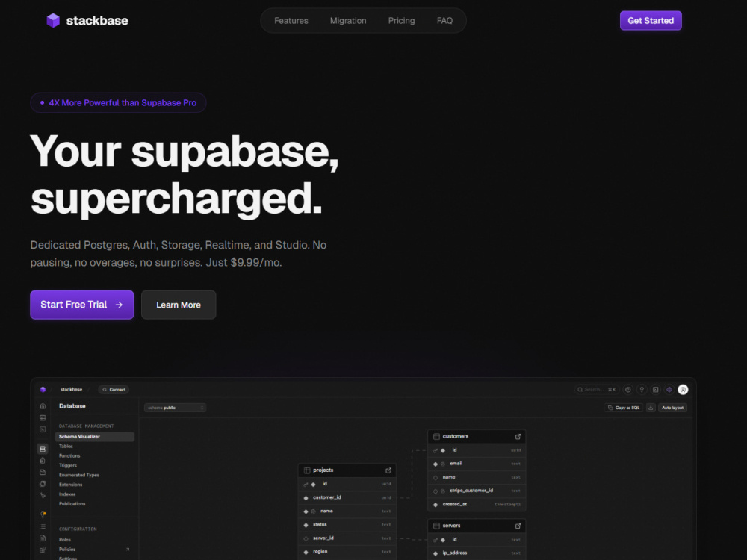Open the Integrations sidebar icon
The width and height of the screenshot is (747, 560).
pyautogui.click(x=43, y=550)
